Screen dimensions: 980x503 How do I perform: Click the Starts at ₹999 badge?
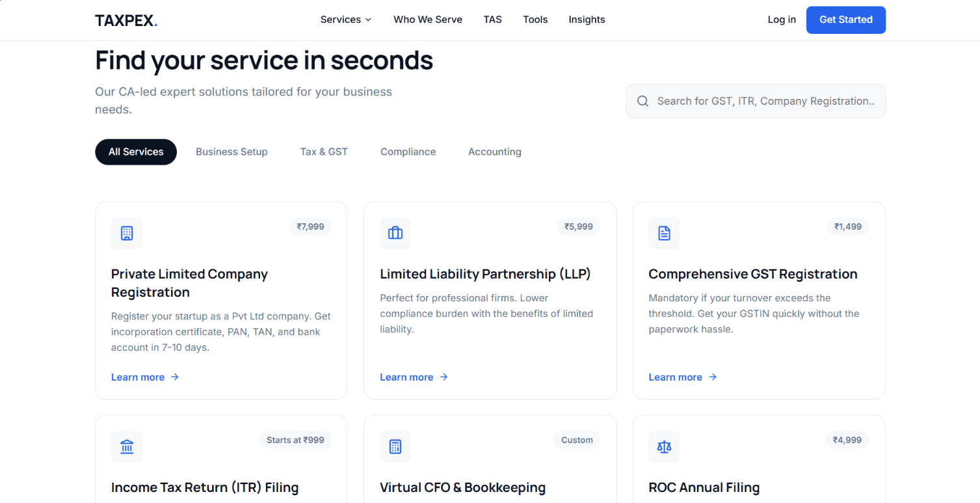(295, 440)
